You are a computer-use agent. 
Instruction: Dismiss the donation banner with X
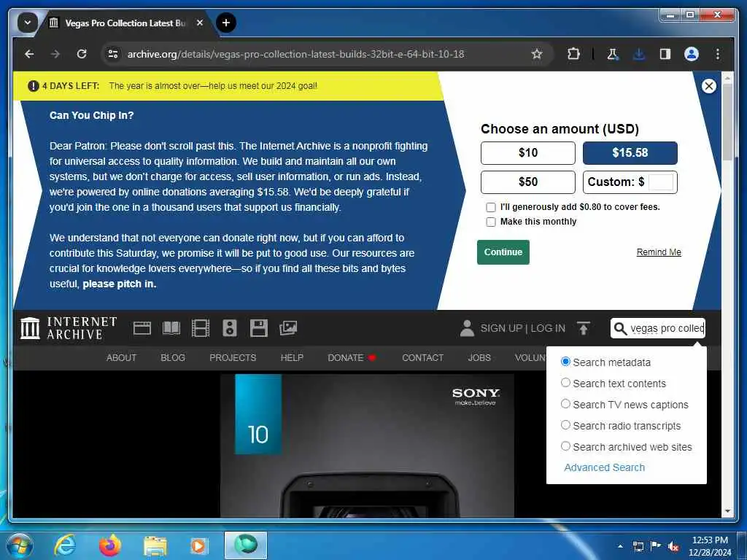(x=708, y=86)
